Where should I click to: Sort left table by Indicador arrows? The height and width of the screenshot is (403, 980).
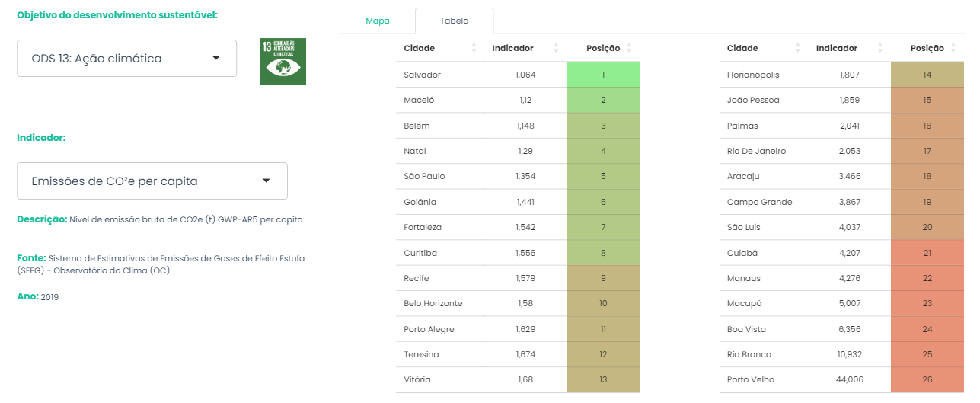[556, 48]
